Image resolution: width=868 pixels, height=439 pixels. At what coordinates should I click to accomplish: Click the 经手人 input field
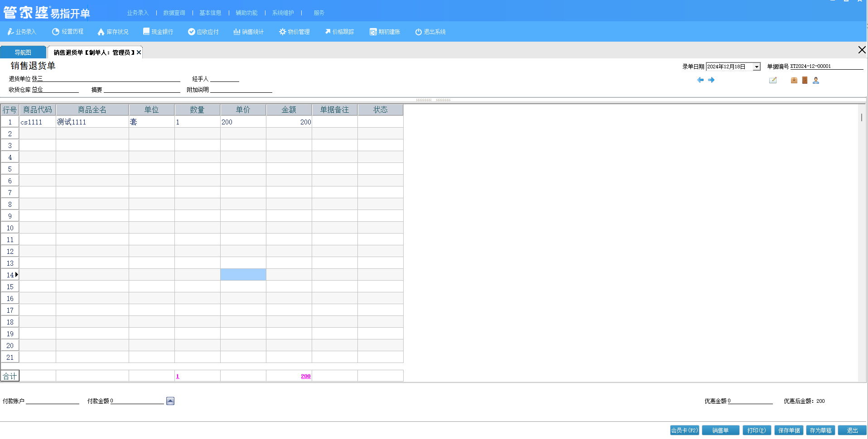[x=224, y=79]
